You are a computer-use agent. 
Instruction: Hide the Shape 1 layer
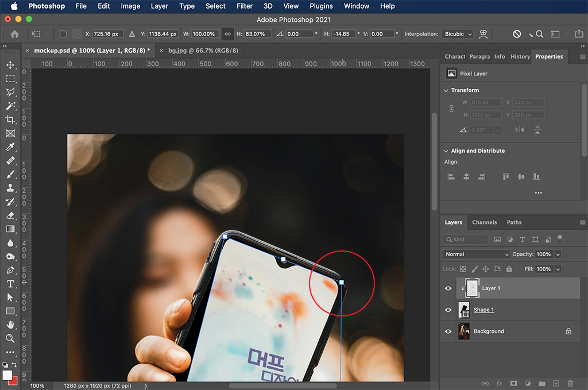click(x=448, y=310)
